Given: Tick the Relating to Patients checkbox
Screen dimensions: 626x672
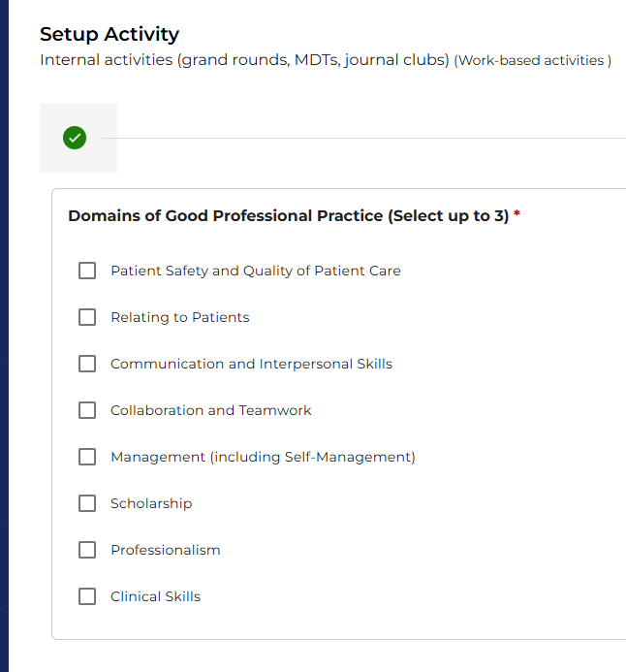Looking at the screenshot, I should tap(87, 317).
